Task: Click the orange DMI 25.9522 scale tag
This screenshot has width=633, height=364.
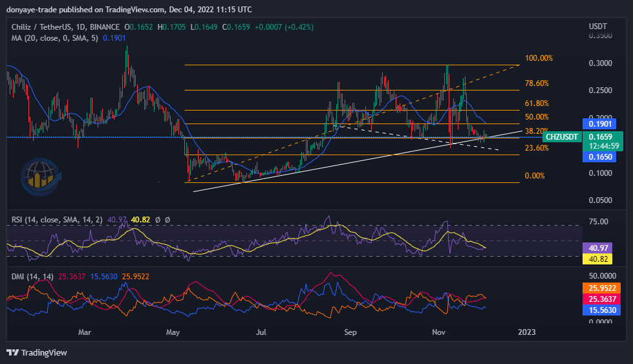Action: (x=601, y=288)
